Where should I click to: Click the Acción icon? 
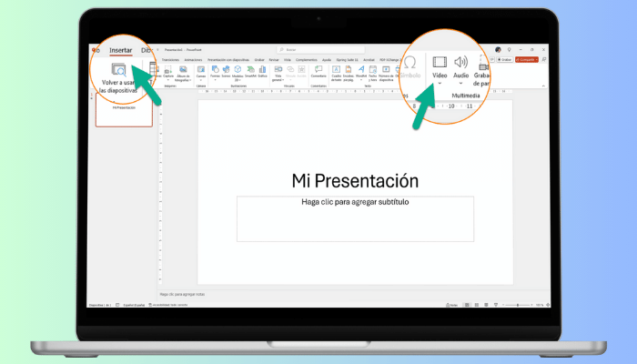(301, 69)
